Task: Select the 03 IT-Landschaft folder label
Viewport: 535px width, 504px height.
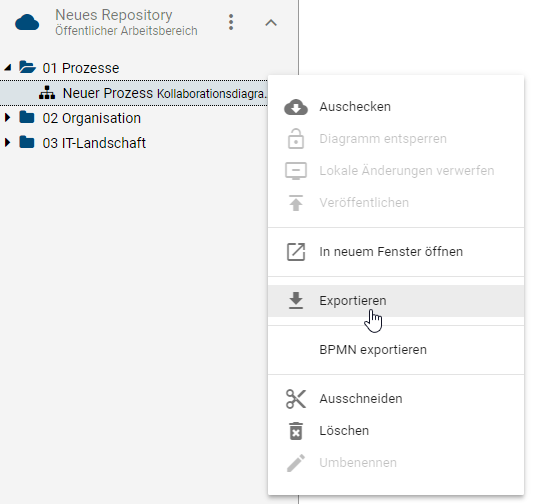Action: 94,143
